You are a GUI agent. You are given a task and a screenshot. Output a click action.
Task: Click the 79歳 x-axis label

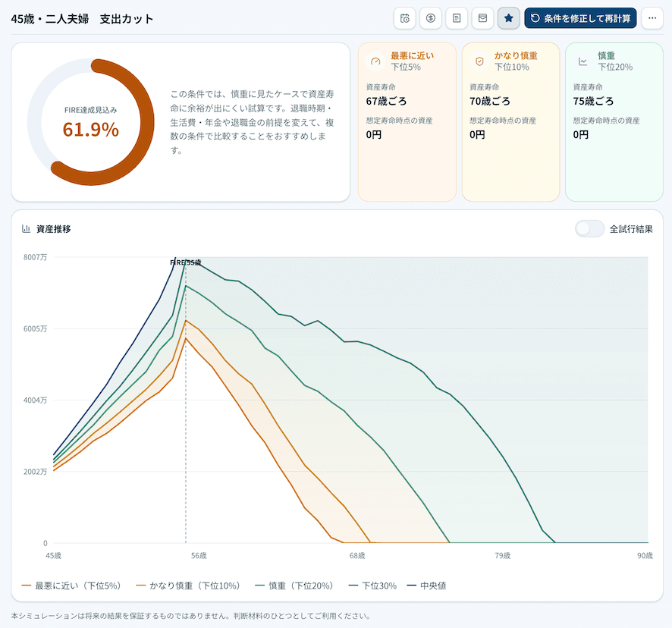click(x=503, y=555)
